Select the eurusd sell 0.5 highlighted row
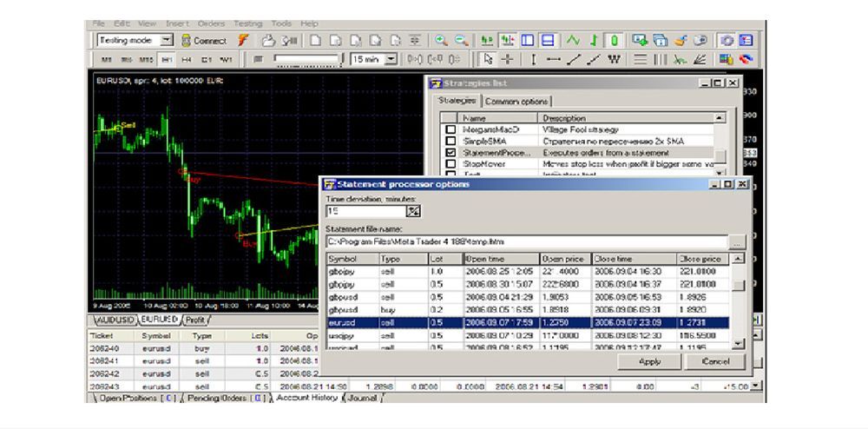868x429 pixels. (528, 323)
